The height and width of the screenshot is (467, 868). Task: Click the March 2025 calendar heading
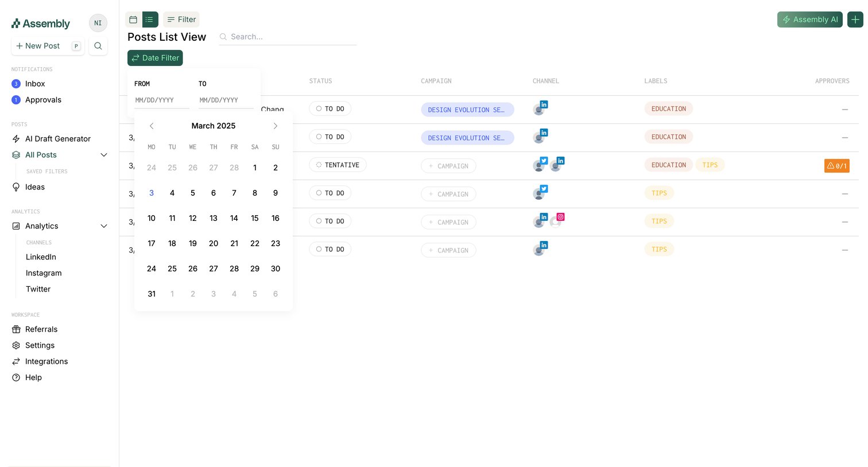point(214,126)
